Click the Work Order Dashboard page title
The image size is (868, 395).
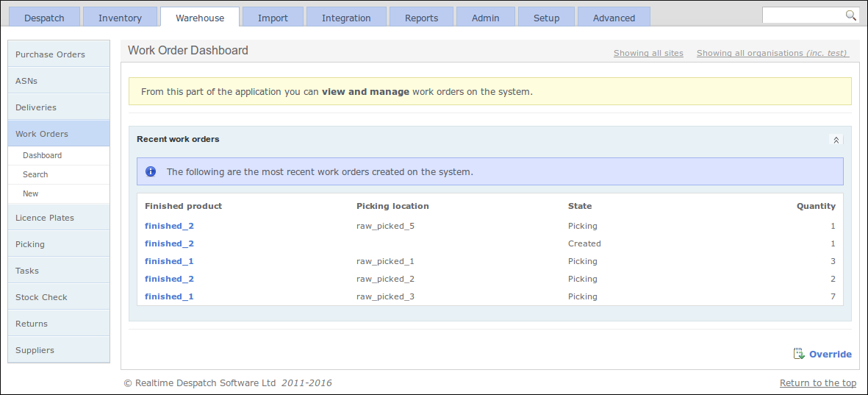click(187, 51)
